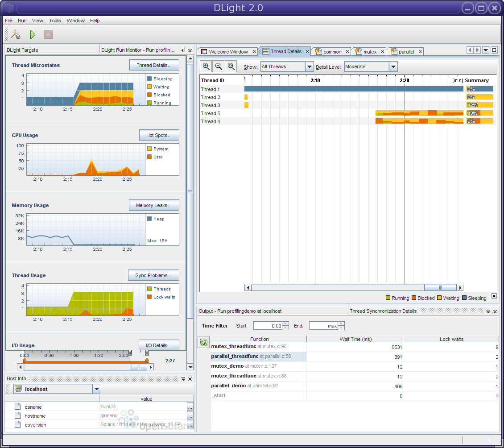Open the Detail Level Moderate dropdown

[393, 66]
